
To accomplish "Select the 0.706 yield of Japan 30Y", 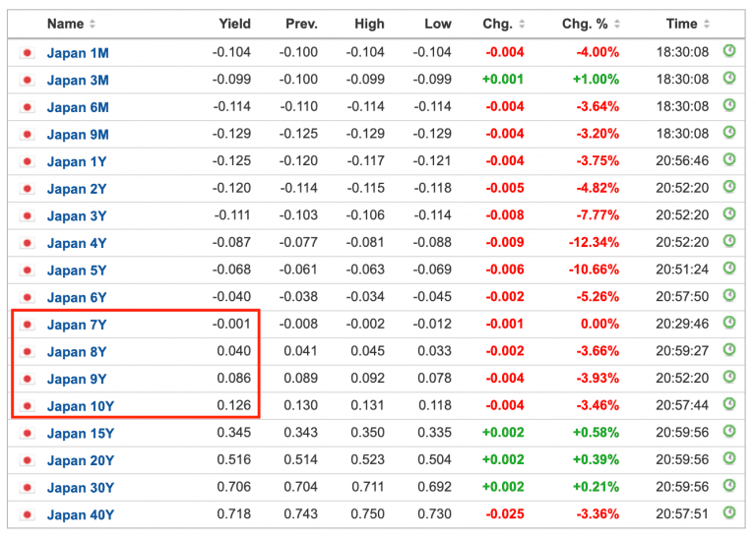I will click(234, 487).
